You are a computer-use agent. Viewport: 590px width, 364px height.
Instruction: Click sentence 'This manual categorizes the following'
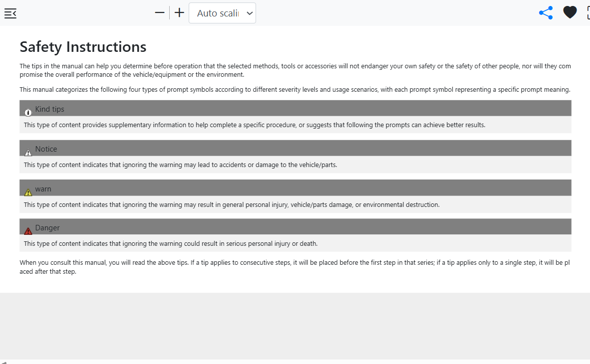pos(295,89)
